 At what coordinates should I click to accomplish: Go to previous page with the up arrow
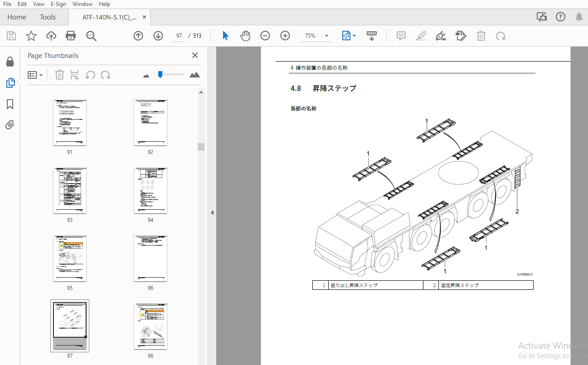(x=138, y=36)
